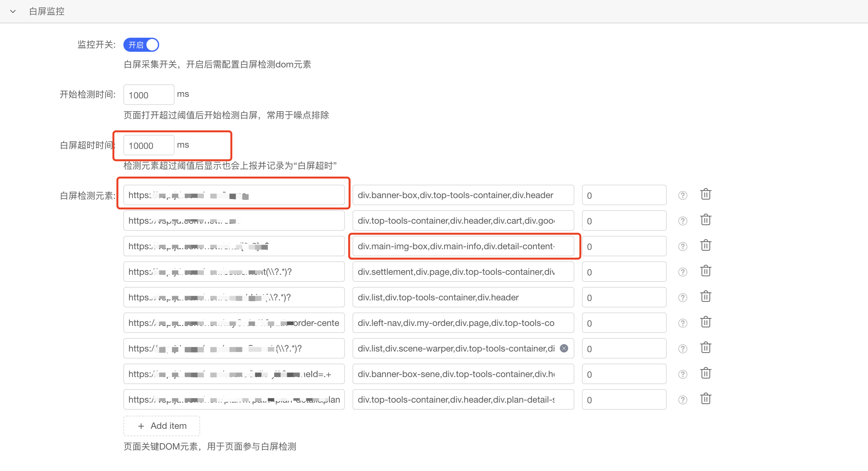This screenshot has width=868, height=471.
Task: Open help tooltip for div.main-img-box row
Action: point(682,247)
